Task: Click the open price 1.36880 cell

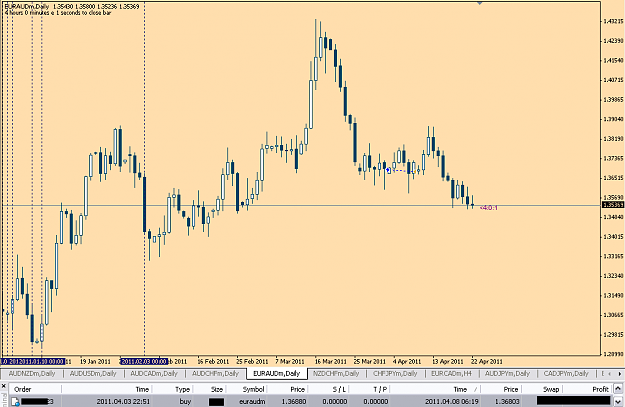Action: coord(294,401)
